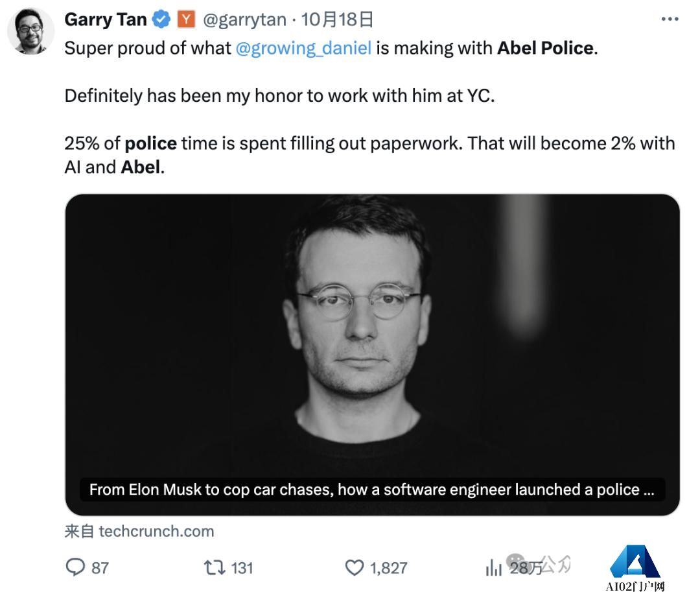Open Garry Tan's profile avatar
The width and height of the screenshot is (700, 592).
point(31,31)
